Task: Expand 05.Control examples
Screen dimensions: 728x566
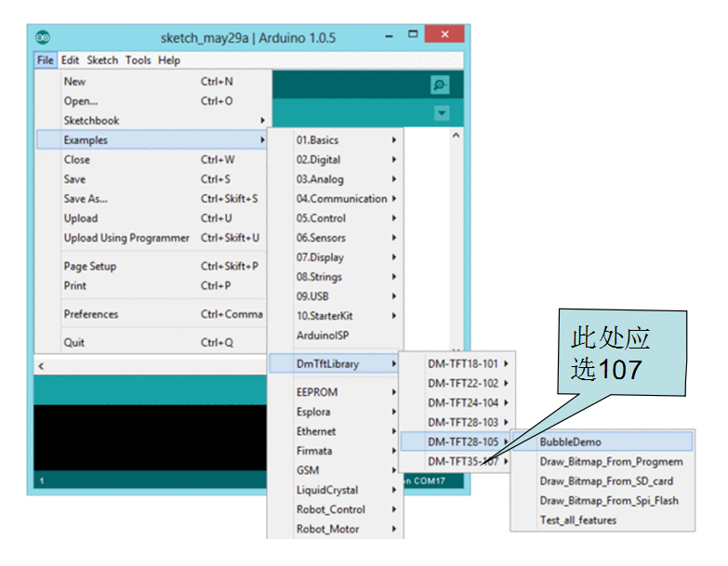Action: tap(336, 218)
